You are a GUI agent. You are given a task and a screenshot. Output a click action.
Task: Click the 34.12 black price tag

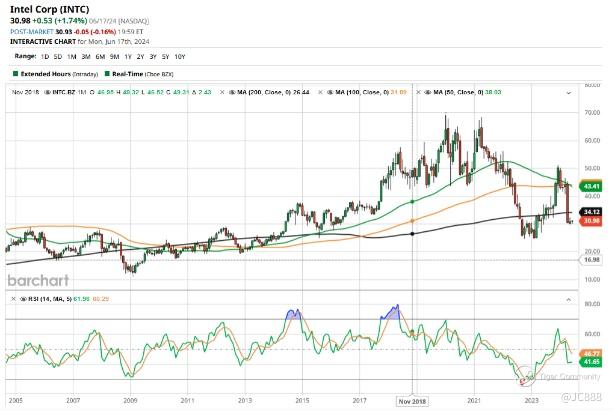[591, 212]
